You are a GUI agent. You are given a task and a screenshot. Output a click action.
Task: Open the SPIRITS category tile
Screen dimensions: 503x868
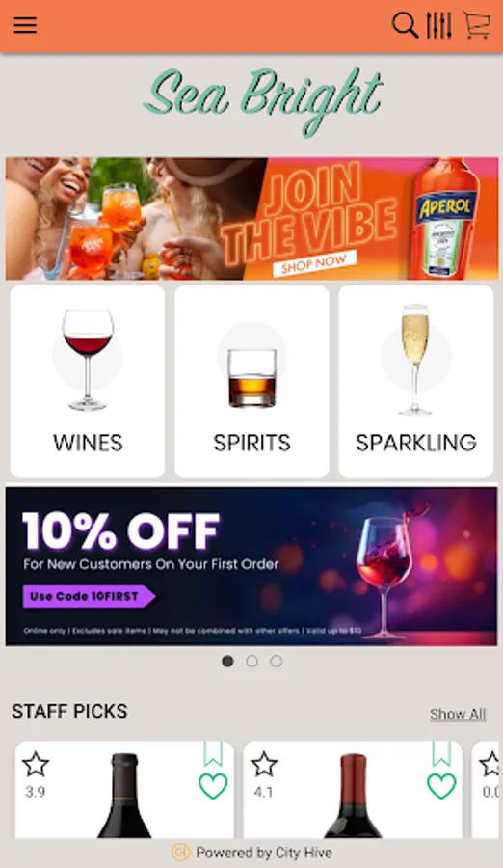pos(251,381)
